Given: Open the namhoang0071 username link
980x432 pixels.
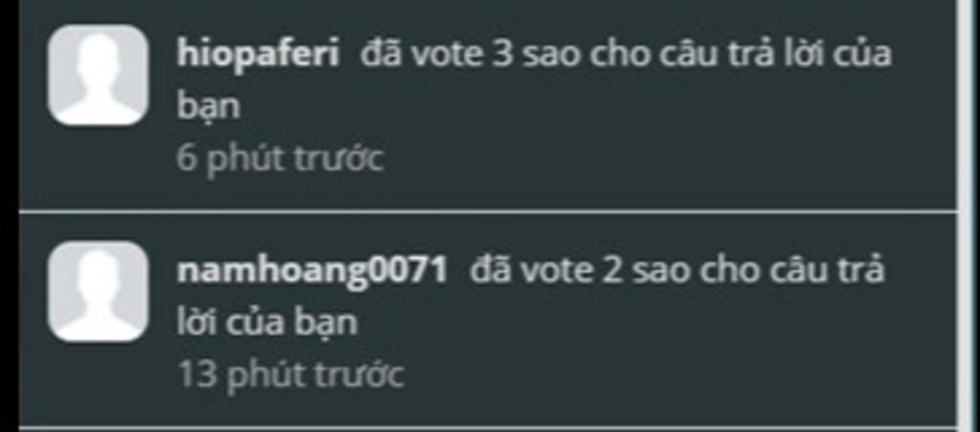Looking at the screenshot, I should pyautogui.click(x=312, y=271).
